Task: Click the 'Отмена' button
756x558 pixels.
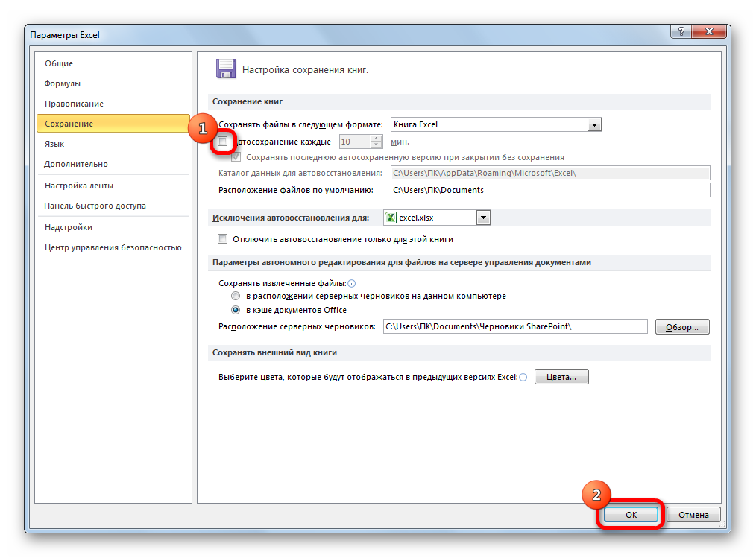Action: [x=693, y=515]
